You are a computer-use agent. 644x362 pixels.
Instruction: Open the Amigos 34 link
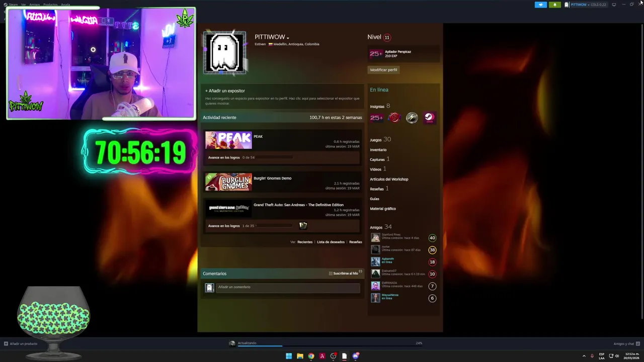click(x=380, y=227)
